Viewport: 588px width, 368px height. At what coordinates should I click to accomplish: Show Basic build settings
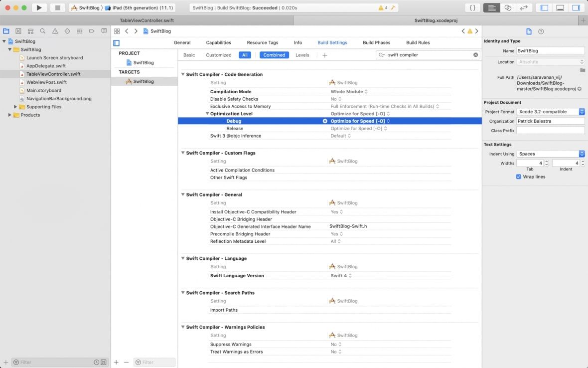[x=189, y=55]
